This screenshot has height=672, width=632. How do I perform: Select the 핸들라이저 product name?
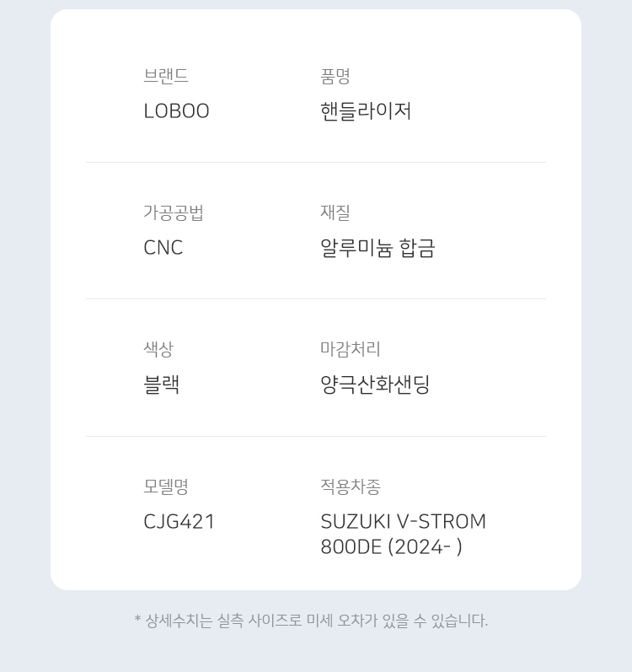point(366,111)
